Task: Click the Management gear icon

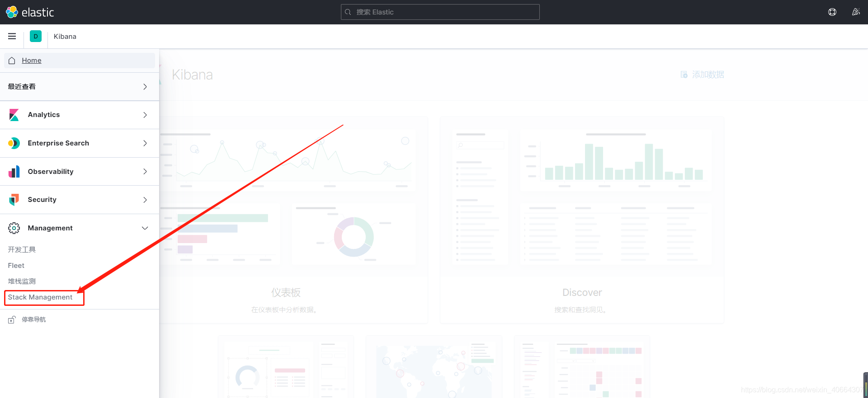Action: [x=14, y=228]
